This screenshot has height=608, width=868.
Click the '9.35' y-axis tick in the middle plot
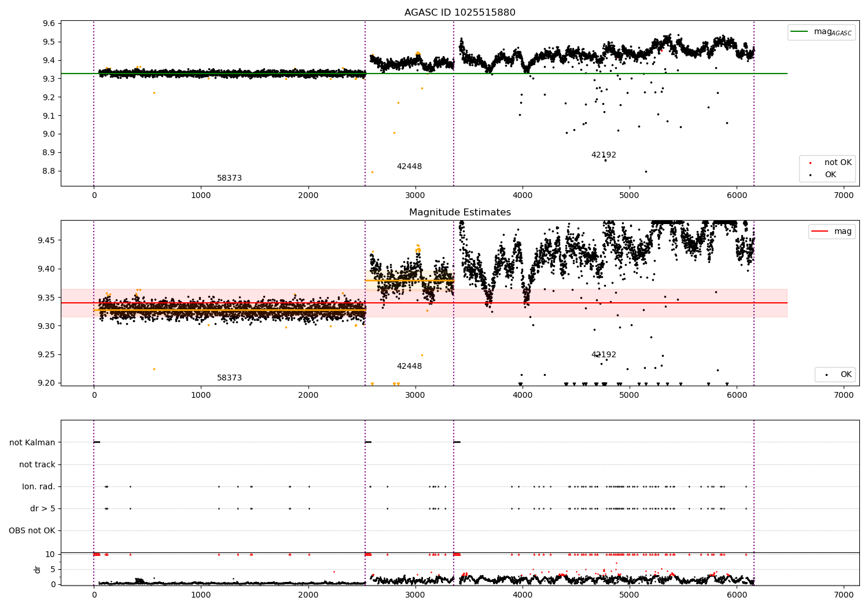point(47,297)
